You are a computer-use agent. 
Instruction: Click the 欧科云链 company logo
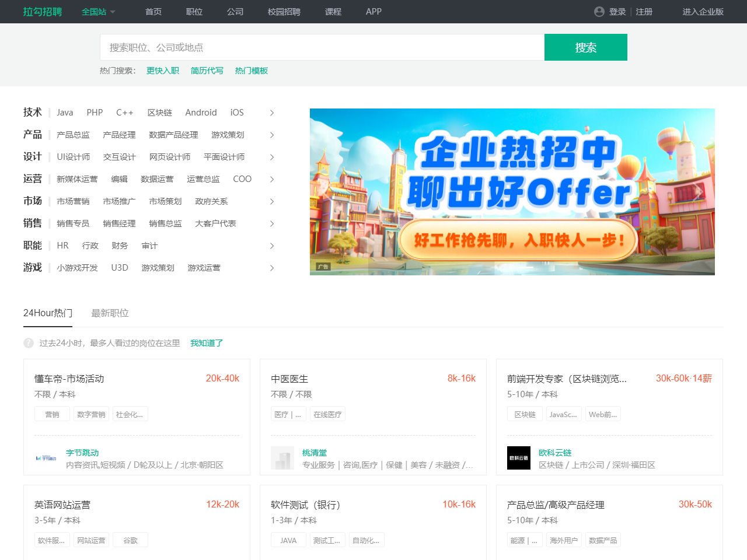click(518, 459)
